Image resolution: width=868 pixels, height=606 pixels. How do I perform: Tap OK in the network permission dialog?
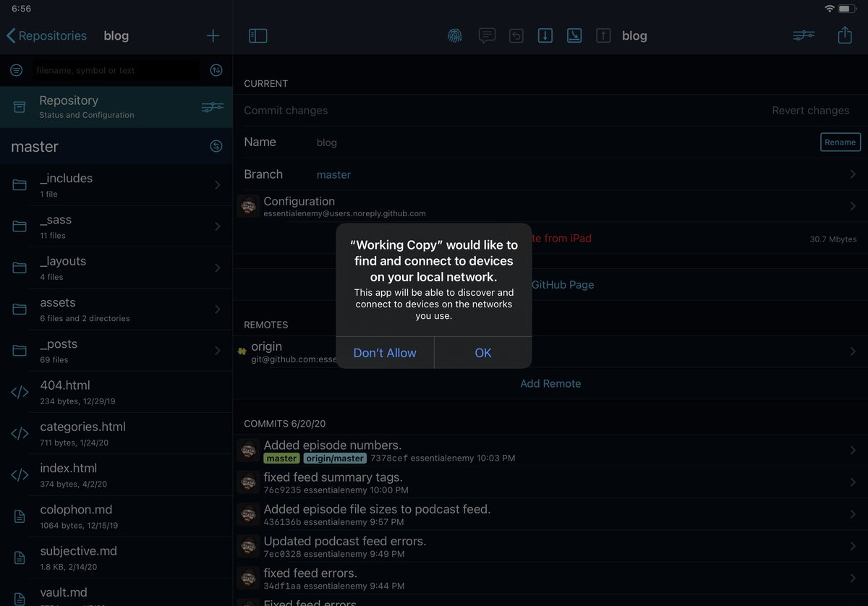(483, 353)
